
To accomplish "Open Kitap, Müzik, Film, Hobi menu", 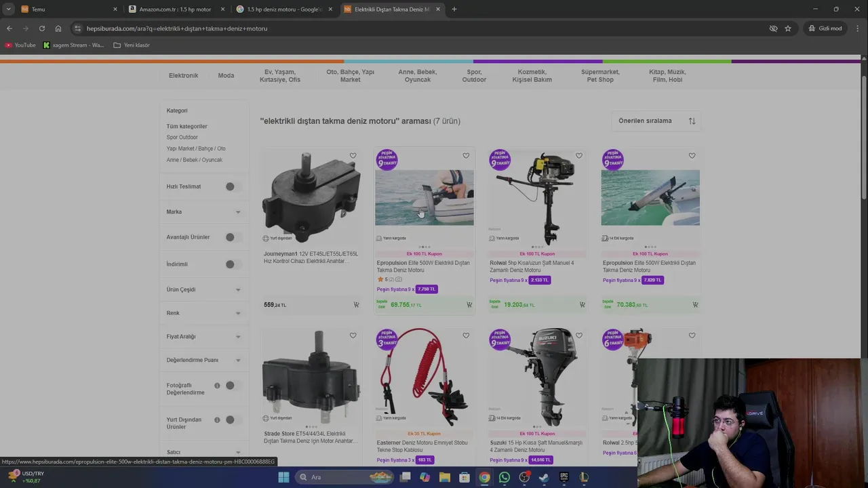I will pos(667,76).
